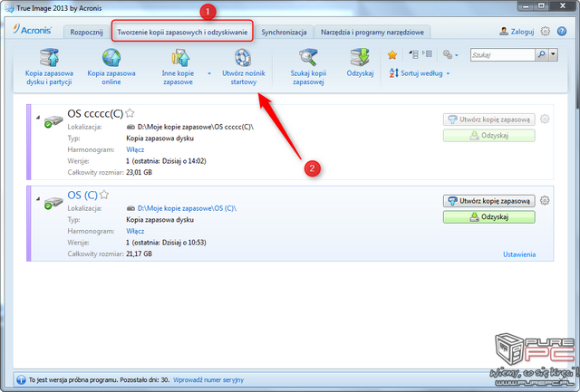Switch to the Rozpocznij tab
580x392 pixels.
(87, 33)
